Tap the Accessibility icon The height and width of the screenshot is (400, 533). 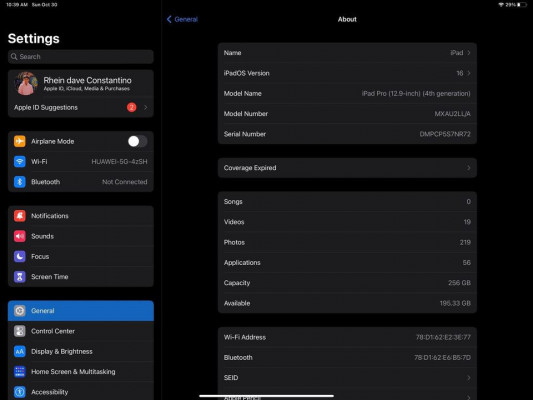pos(19,392)
